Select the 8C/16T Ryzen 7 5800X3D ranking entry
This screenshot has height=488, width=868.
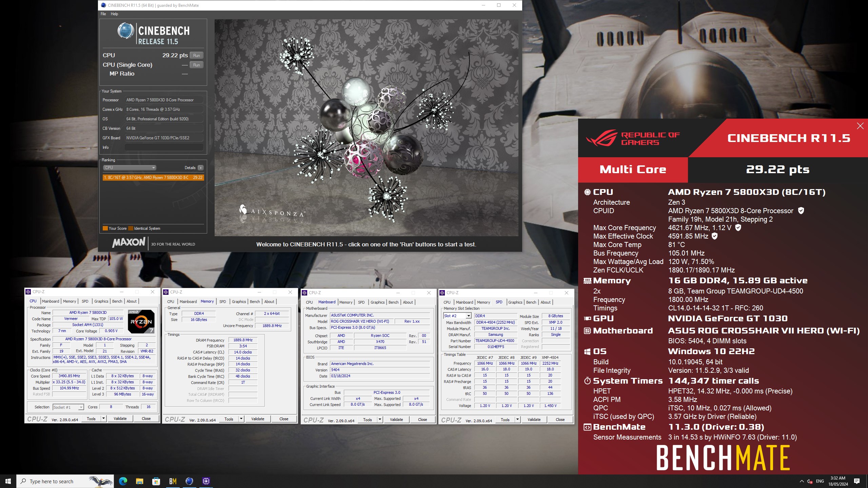coord(153,177)
